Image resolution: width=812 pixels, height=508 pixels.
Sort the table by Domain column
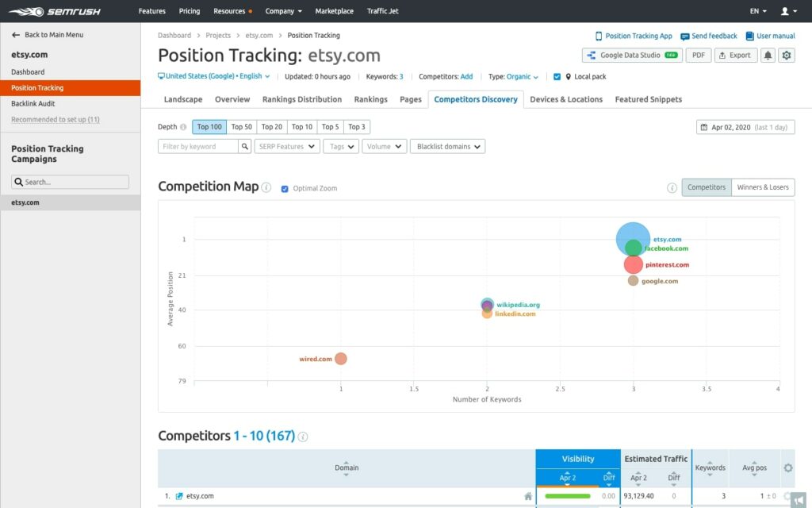tap(347, 468)
